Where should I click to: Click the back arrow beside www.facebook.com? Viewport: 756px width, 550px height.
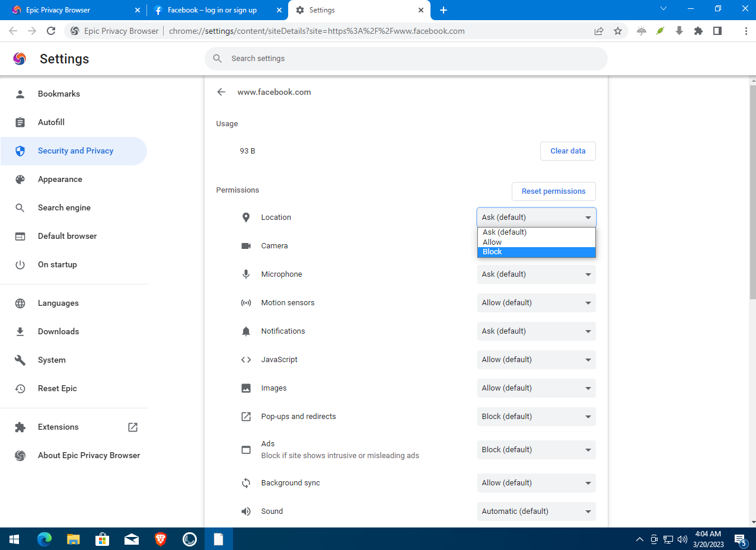tap(221, 92)
